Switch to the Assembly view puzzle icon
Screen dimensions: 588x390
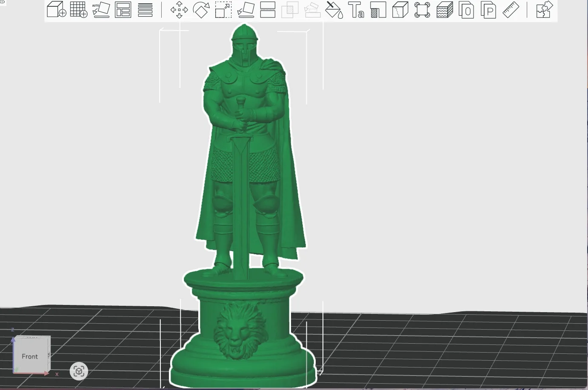[544, 9]
